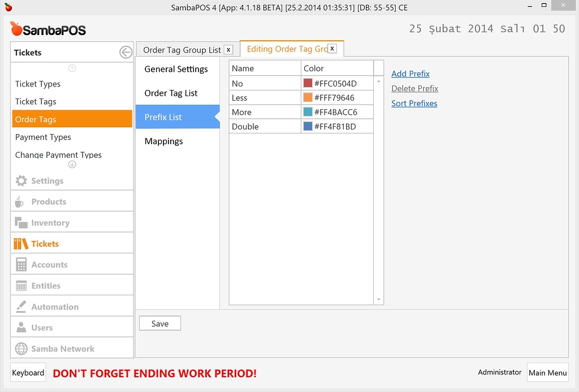This screenshot has width=579, height=392.
Task: Switch to the General Settings section
Action: pos(177,69)
